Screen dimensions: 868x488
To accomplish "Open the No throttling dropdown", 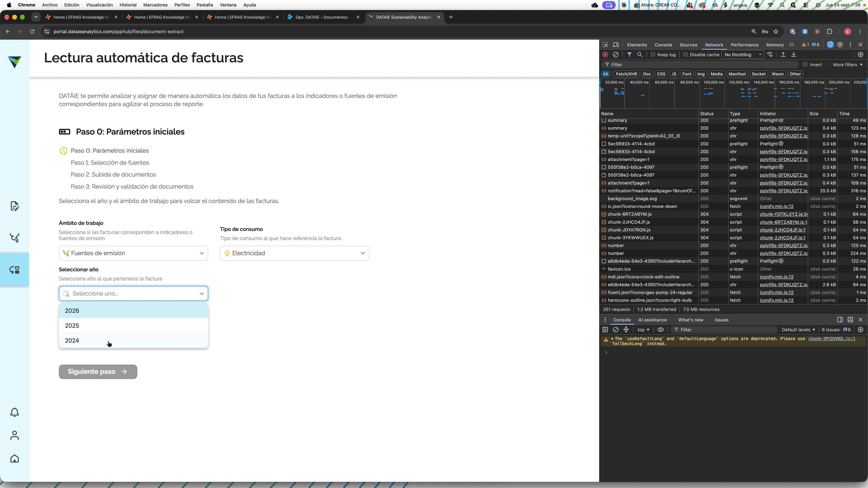I will pyautogui.click(x=743, y=54).
